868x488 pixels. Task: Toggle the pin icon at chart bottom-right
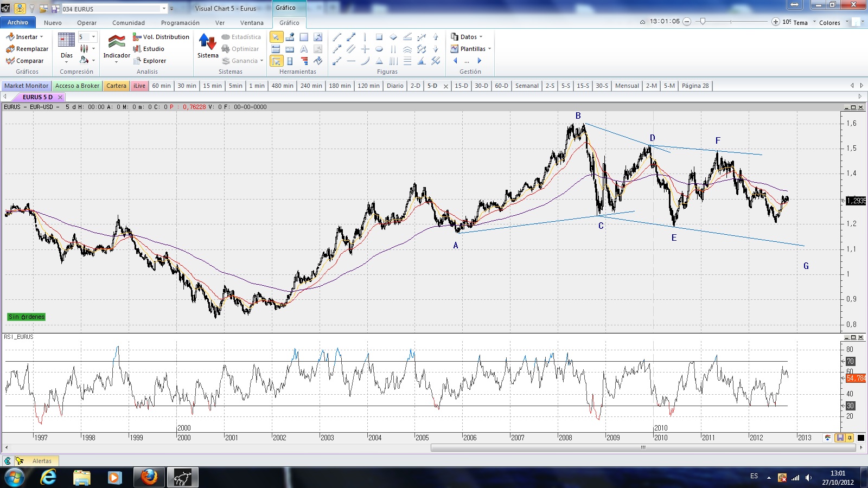point(850,438)
